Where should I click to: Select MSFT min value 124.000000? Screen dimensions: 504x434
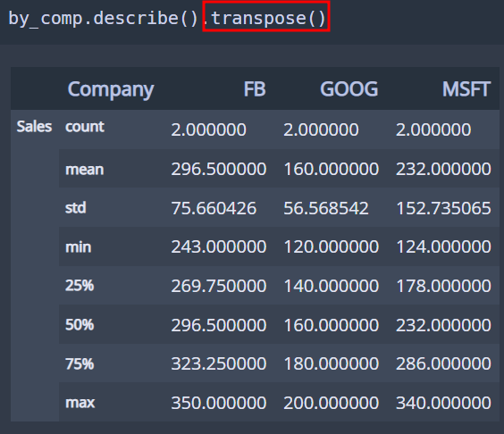[x=443, y=247]
